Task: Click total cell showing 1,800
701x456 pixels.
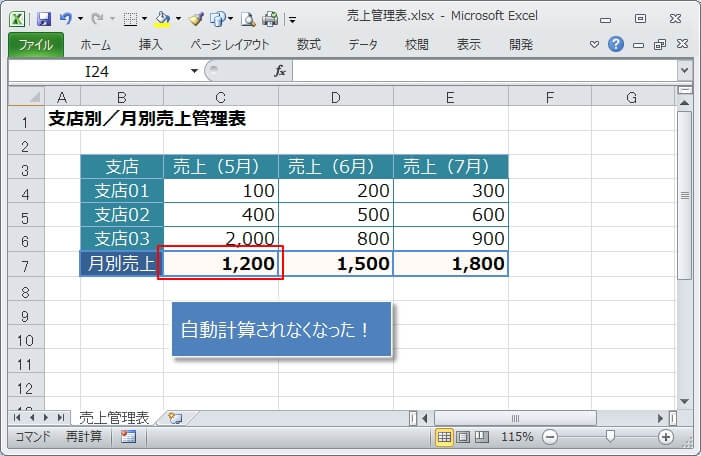Action: pyautogui.click(x=451, y=264)
